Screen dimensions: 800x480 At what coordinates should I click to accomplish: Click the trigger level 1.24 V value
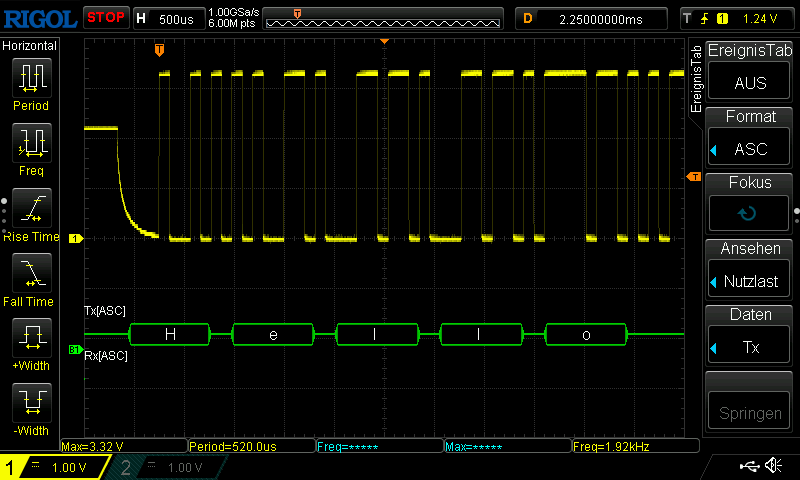coord(760,19)
